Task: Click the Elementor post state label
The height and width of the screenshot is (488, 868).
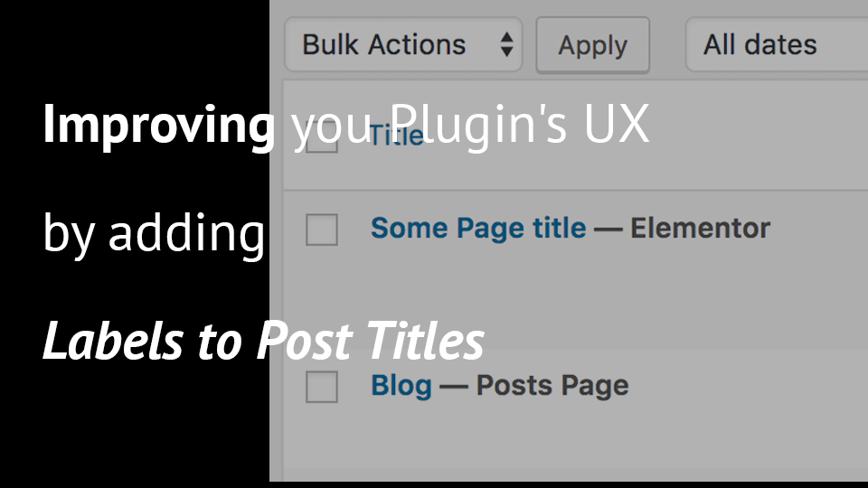Action: pos(700,228)
